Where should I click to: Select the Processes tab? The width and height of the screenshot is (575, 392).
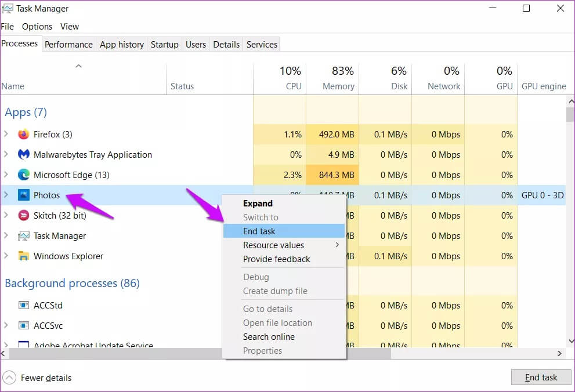click(x=20, y=43)
